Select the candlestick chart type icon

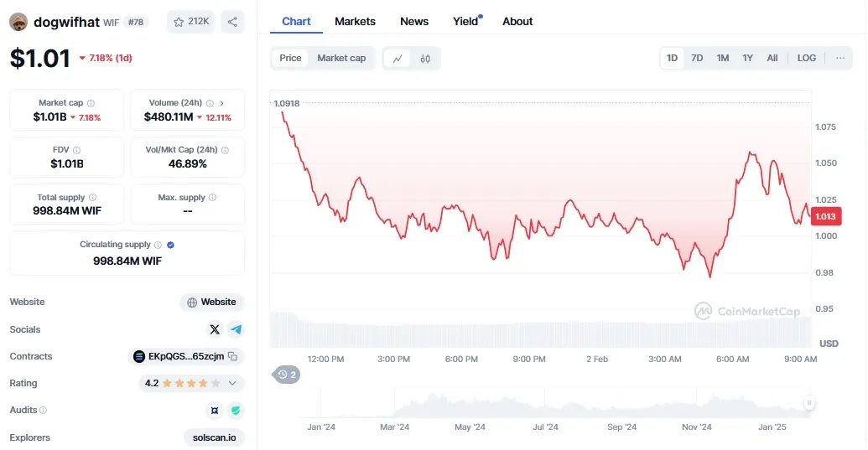pyautogui.click(x=425, y=59)
